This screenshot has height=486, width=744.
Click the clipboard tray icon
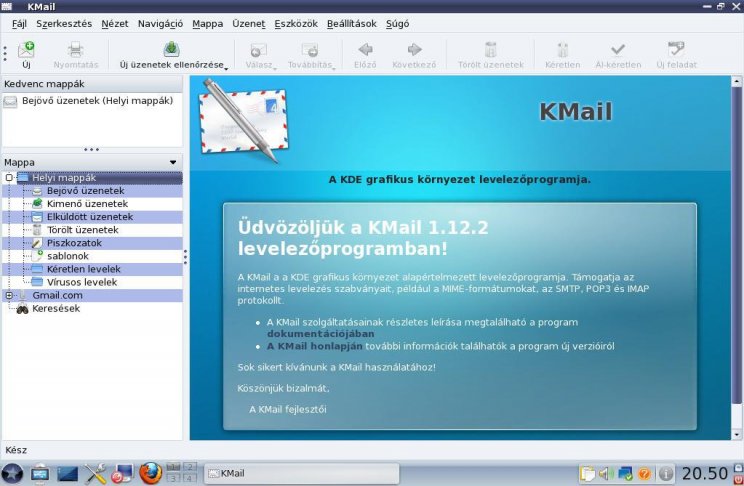(587, 473)
